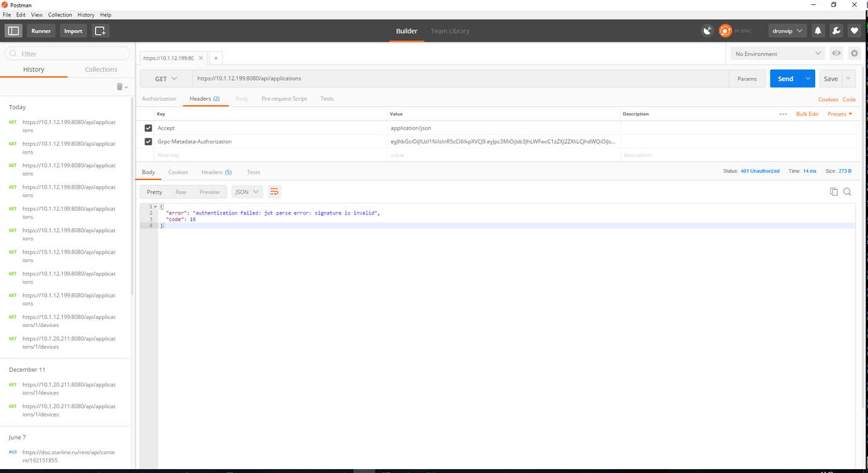Change response format via JSON dropdown

coord(247,191)
